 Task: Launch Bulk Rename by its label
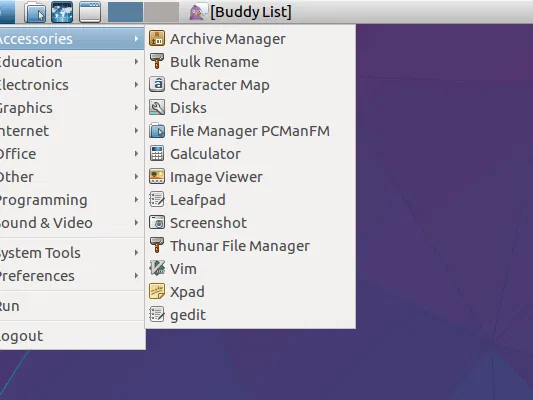tap(214, 62)
